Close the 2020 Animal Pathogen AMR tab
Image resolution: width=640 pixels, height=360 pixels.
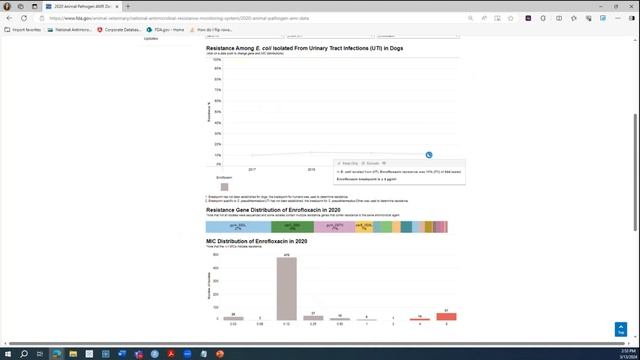click(117, 7)
